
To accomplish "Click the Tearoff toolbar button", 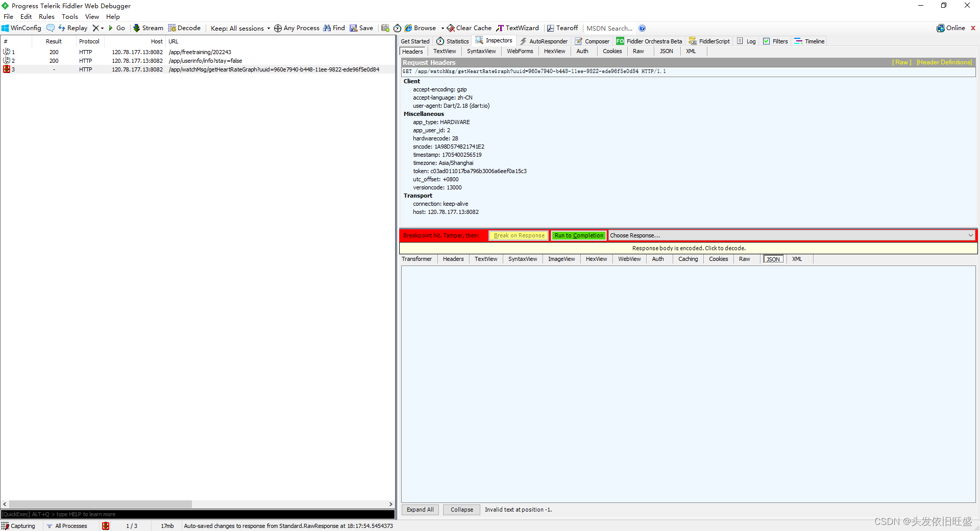I will [x=562, y=28].
